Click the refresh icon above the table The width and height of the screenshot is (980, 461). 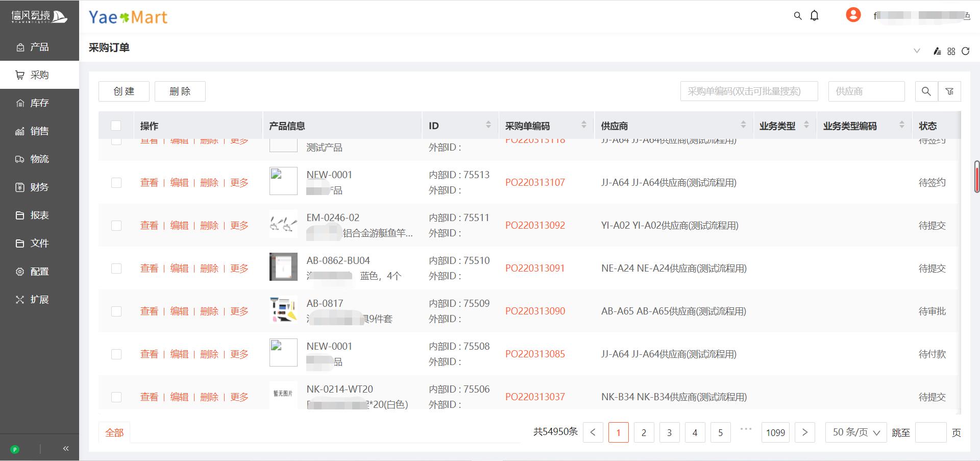coord(966,51)
